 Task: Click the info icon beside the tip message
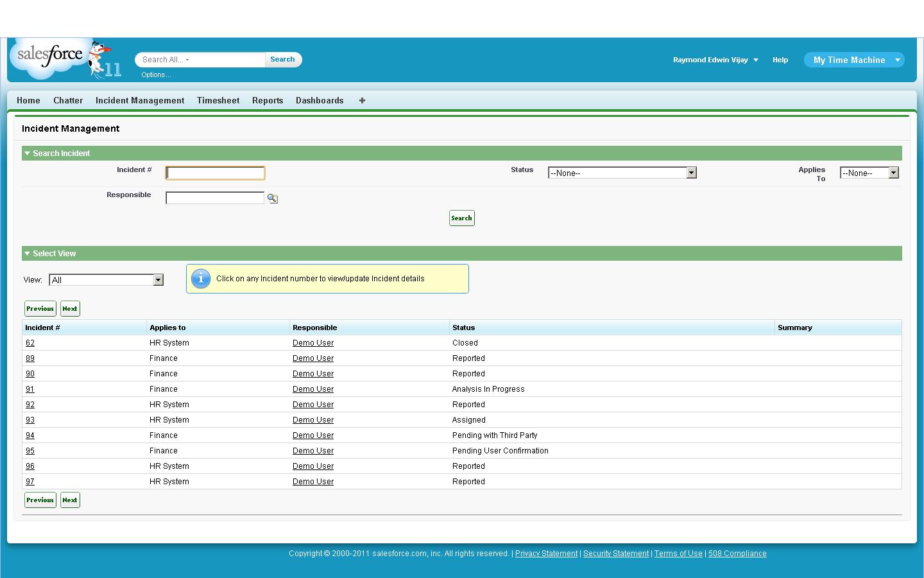tap(201, 278)
